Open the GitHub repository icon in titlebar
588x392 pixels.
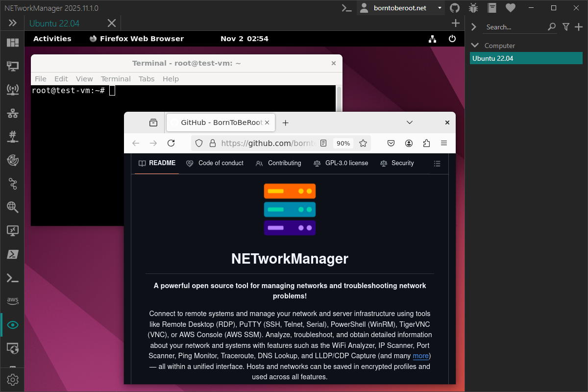pos(454,8)
